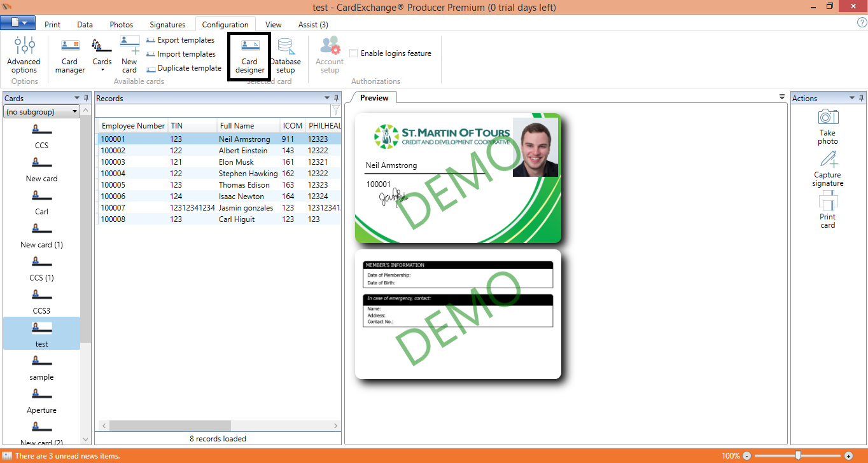This screenshot has width=868, height=463.
Task: Click Import templates
Action: click(181, 54)
